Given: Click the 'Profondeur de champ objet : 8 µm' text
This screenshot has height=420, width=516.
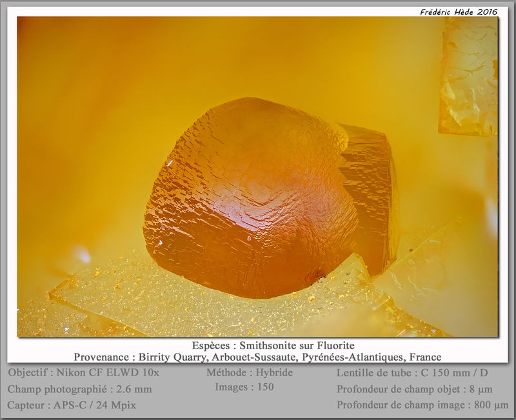Looking at the screenshot, I should point(414,389).
